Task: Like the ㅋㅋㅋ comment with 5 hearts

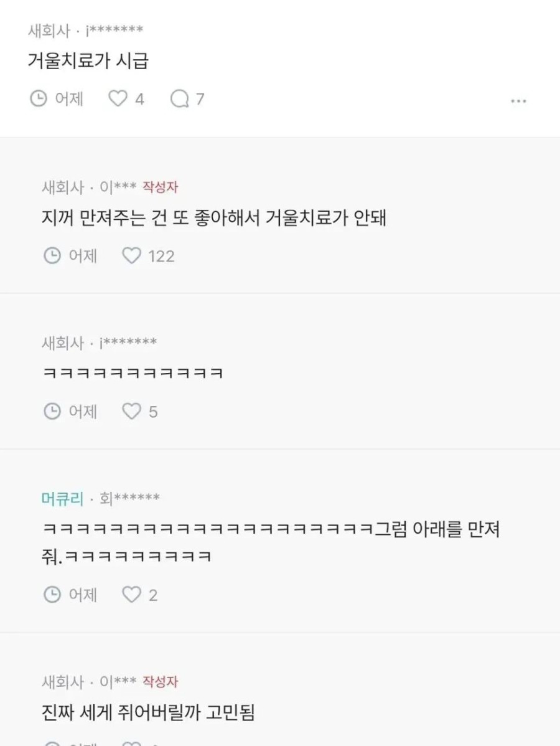Action: (132, 411)
